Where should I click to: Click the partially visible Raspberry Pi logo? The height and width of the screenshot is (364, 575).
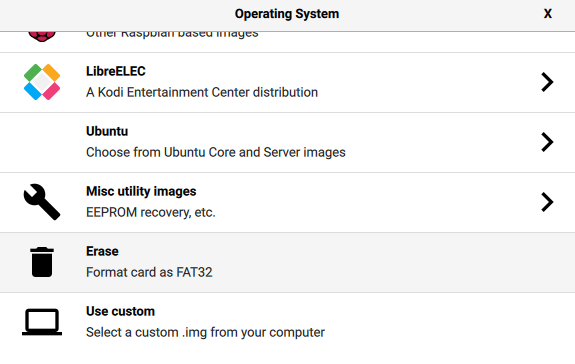click(x=42, y=36)
